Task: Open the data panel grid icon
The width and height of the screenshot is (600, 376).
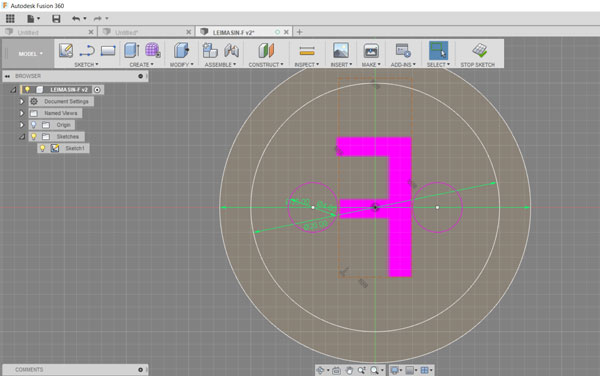Action: click(10, 18)
